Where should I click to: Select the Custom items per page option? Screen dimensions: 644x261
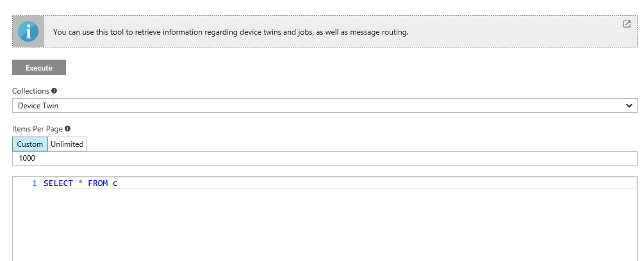click(x=30, y=144)
